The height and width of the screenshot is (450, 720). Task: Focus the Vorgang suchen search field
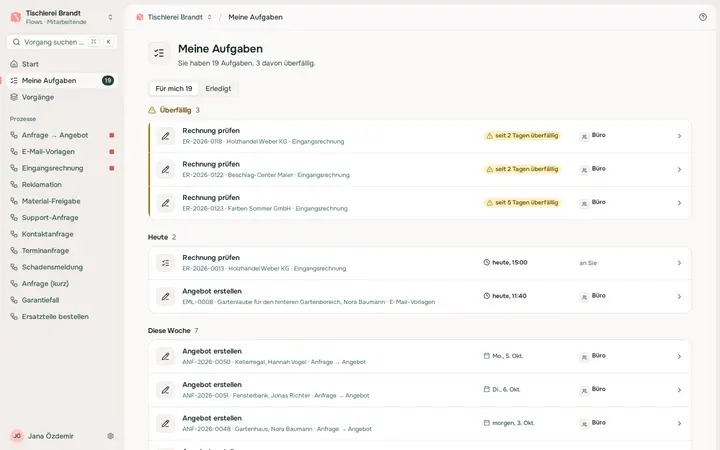click(x=62, y=42)
